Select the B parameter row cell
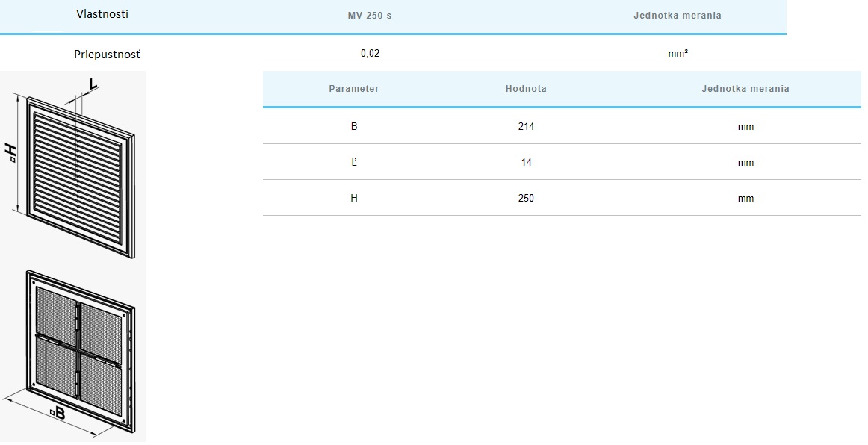The width and height of the screenshot is (868, 445). [354, 126]
